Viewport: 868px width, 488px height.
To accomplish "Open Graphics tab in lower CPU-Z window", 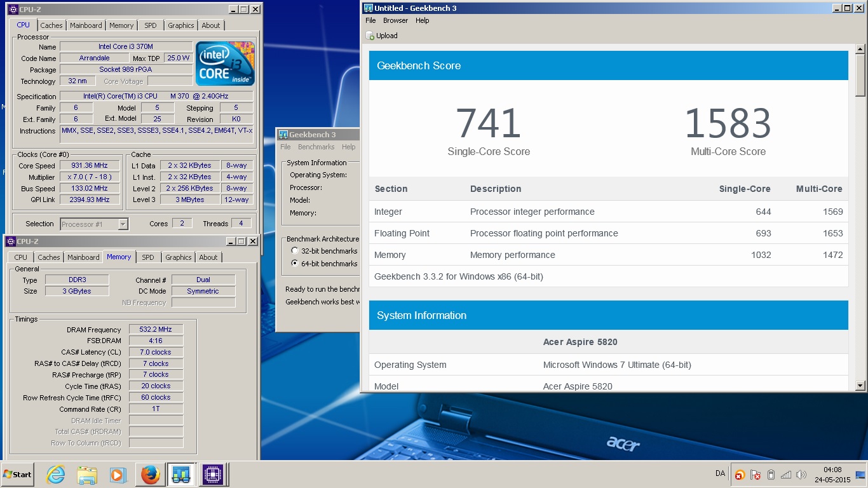I will pos(179,257).
